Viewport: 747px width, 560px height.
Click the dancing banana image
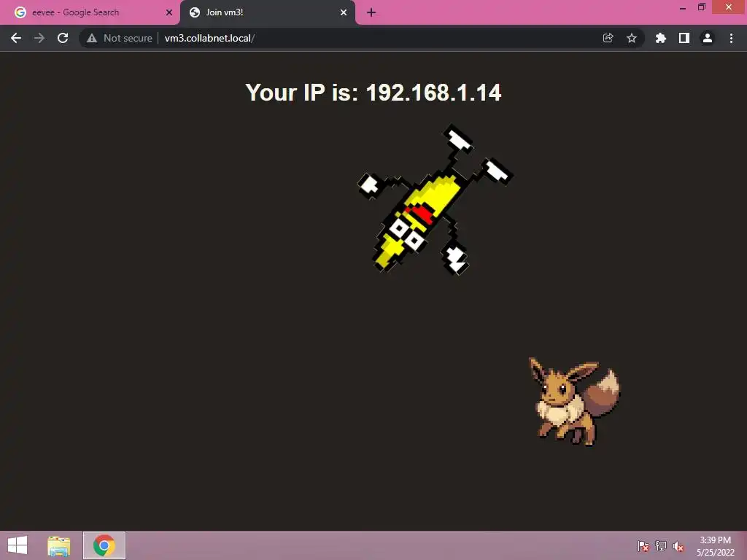[435, 198]
